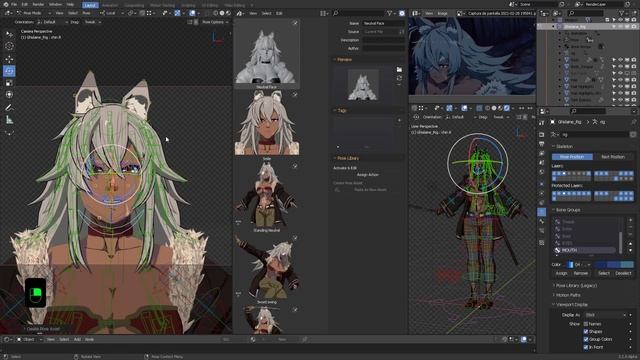The width and height of the screenshot is (640, 360).
Task: Open the Scene properties tab icon
Action: 542,162
